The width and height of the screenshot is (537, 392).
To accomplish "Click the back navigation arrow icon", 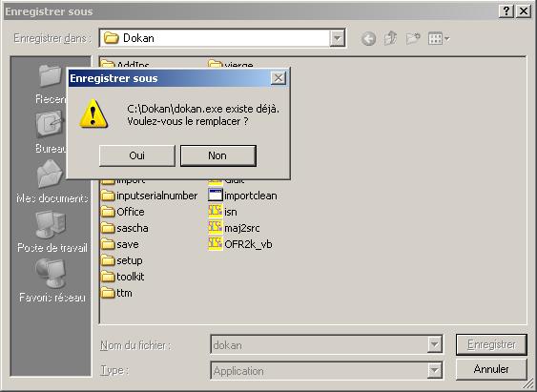I will pyautogui.click(x=368, y=39).
